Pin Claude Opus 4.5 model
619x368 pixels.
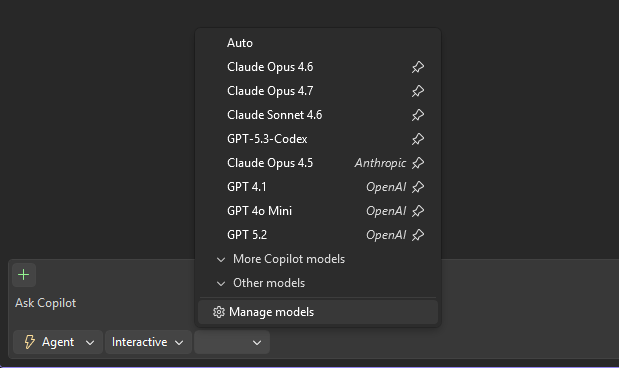(x=418, y=163)
